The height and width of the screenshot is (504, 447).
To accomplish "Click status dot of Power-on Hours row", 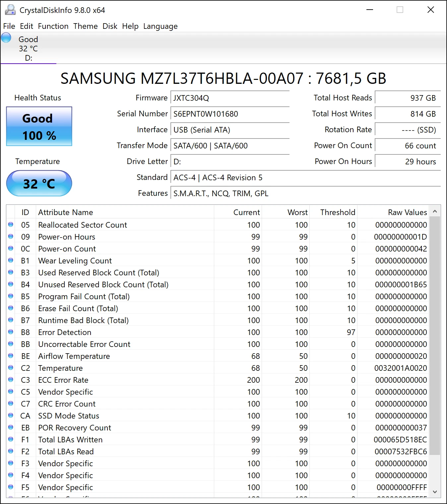I will 11,236.
